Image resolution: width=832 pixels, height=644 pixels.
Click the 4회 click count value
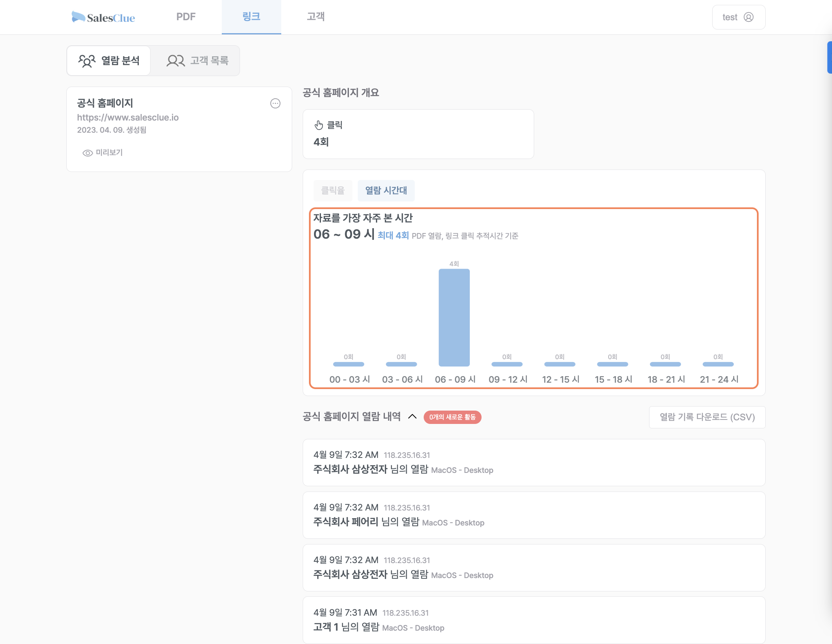(x=321, y=142)
